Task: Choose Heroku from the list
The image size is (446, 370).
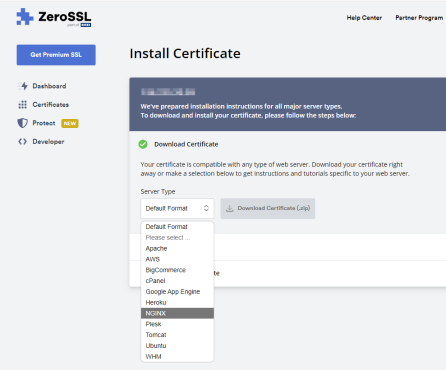Action: 177,302
